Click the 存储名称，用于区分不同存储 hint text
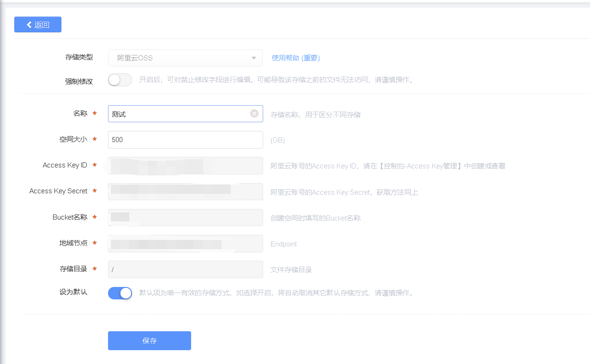 point(315,114)
